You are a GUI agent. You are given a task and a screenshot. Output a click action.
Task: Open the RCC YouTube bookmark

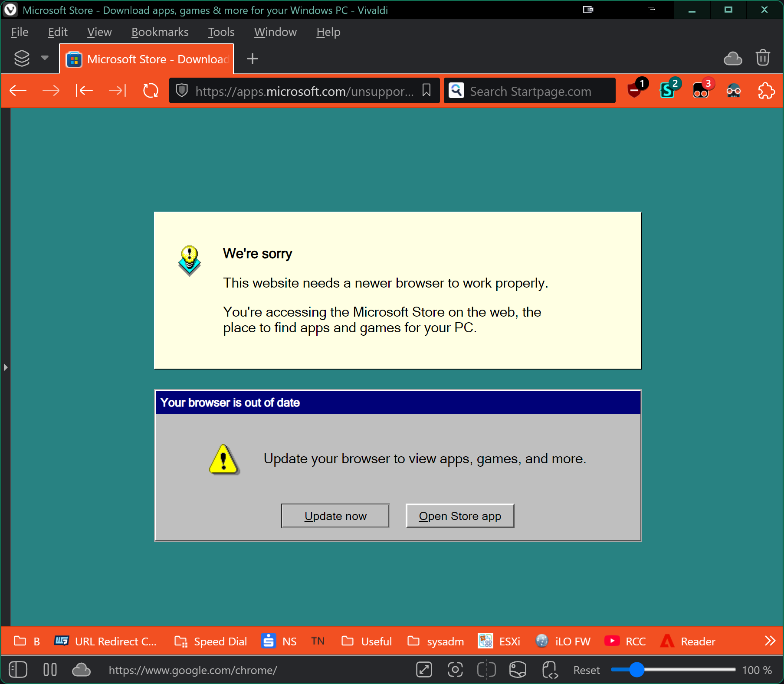625,641
